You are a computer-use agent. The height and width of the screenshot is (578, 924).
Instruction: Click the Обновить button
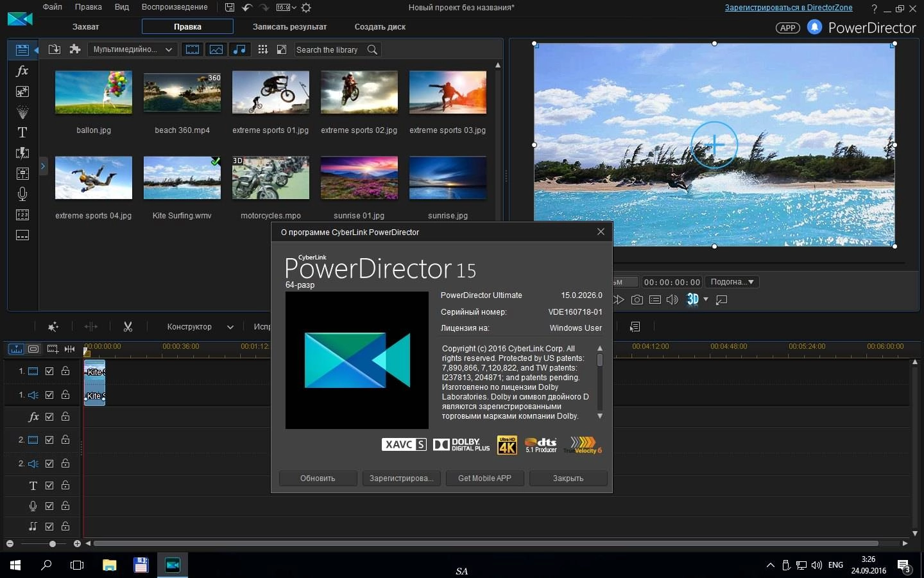(318, 478)
